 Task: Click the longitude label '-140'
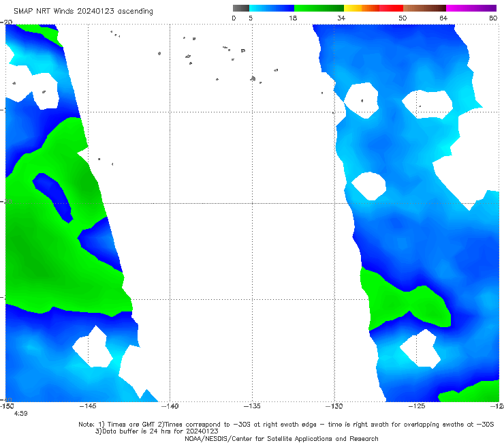170,406
